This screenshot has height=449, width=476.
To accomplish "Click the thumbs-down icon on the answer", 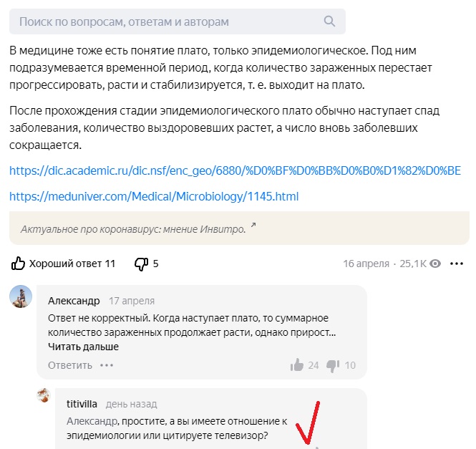I will (142, 264).
